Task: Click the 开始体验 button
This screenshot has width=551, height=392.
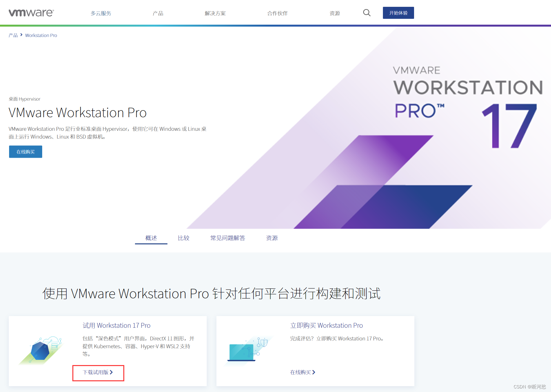Action: (398, 13)
